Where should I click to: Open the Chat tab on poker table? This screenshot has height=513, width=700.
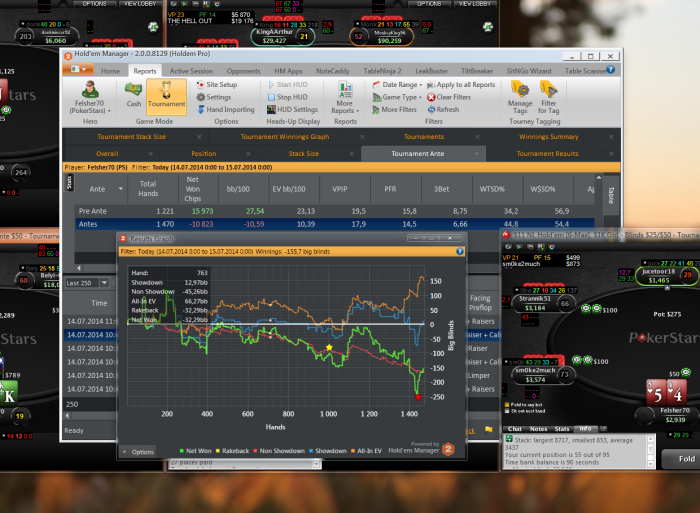tap(514, 429)
